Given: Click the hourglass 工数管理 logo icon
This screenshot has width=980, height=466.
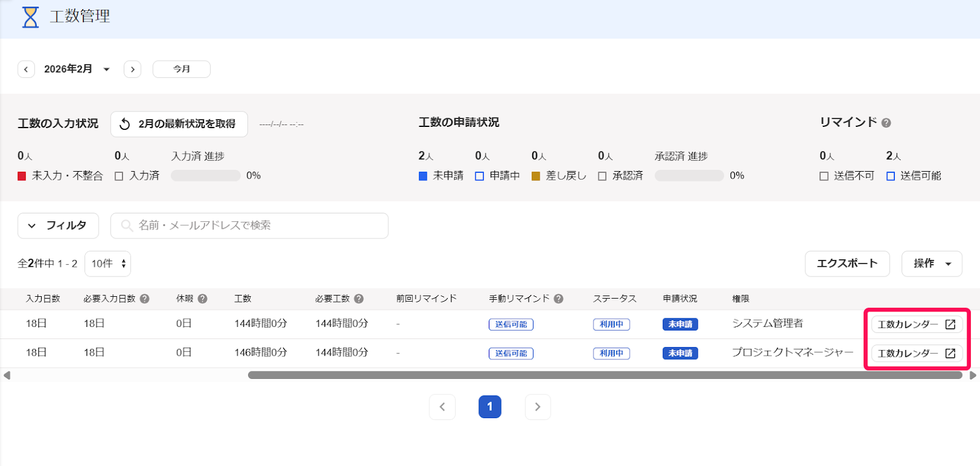Looking at the screenshot, I should point(30,17).
